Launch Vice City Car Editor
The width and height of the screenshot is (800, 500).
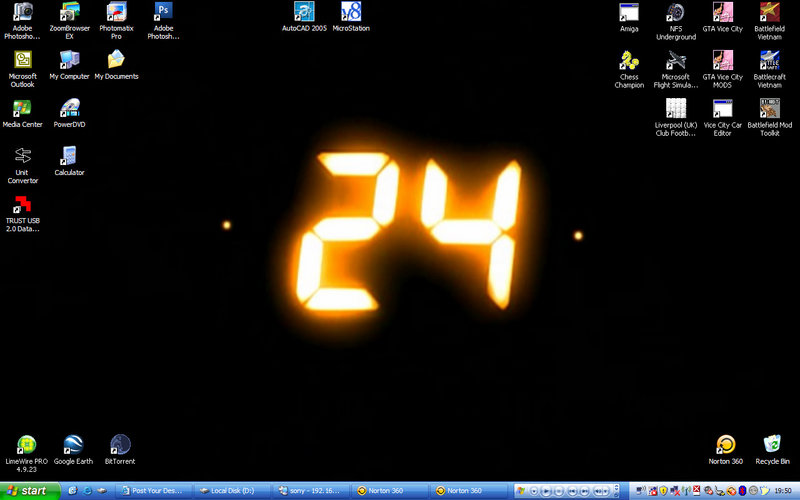pos(722,117)
